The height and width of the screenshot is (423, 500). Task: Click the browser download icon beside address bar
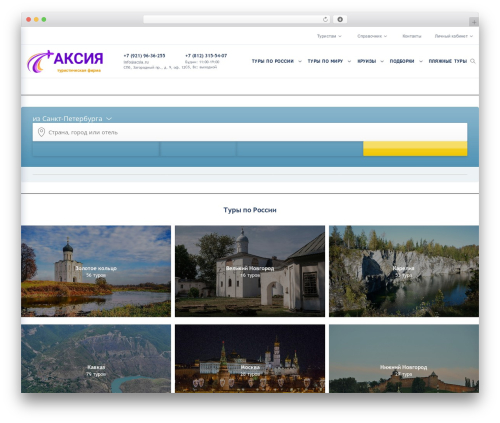340,20
